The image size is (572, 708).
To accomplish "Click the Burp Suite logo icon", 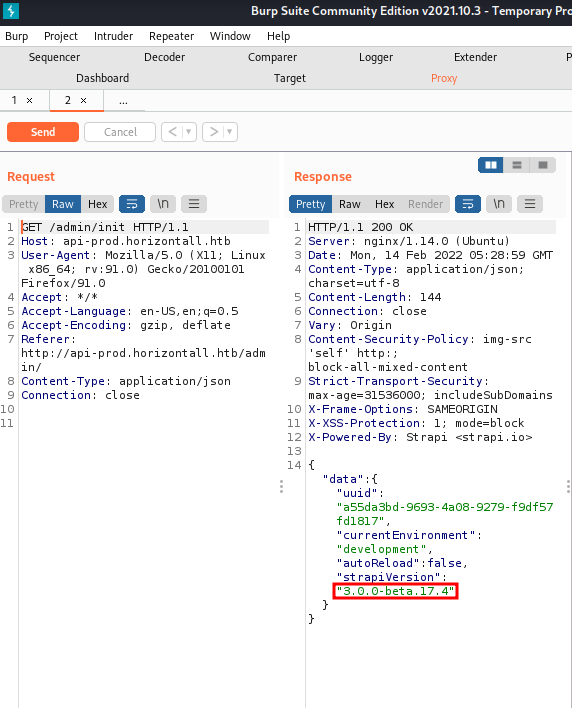I will click(11, 11).
